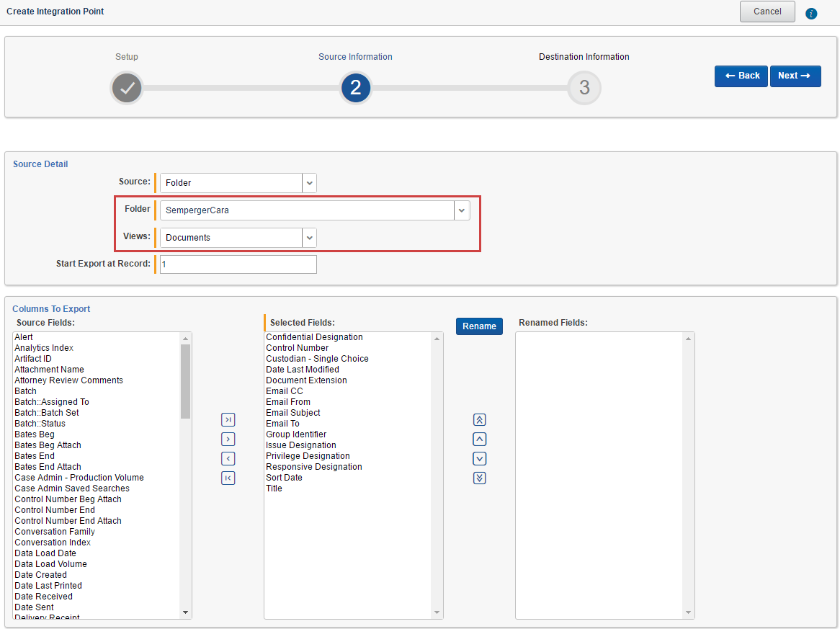Click the move field to top icon
The width and height of the screenshot is (840, 629).
pyautogui.click(x=480, y=419)
